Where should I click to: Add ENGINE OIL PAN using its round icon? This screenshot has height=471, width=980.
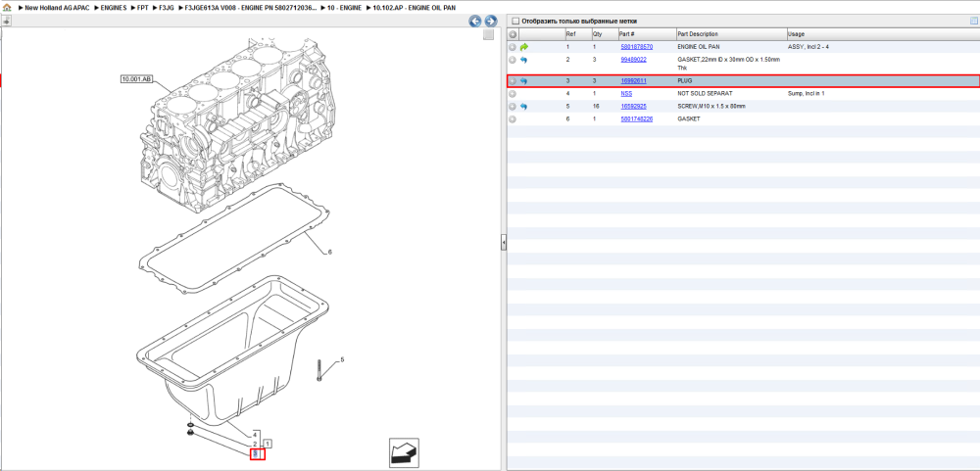513,47
